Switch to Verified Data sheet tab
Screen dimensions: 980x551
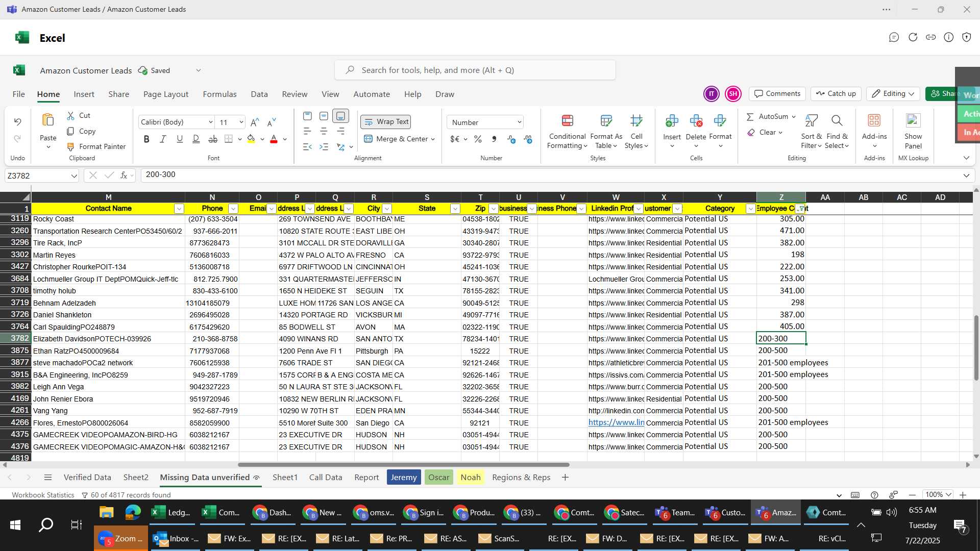[x=87, y=478]
